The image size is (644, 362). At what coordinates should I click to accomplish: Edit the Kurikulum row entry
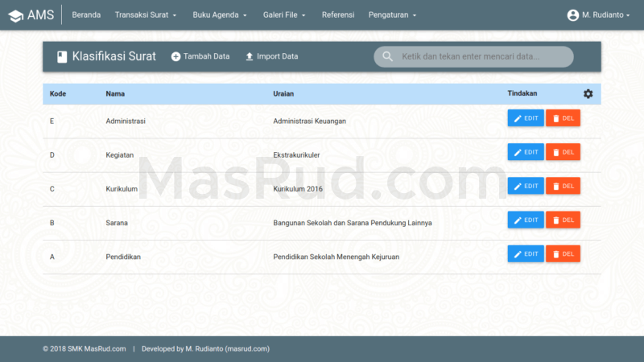pyautogui.click(x=526, y=186)
